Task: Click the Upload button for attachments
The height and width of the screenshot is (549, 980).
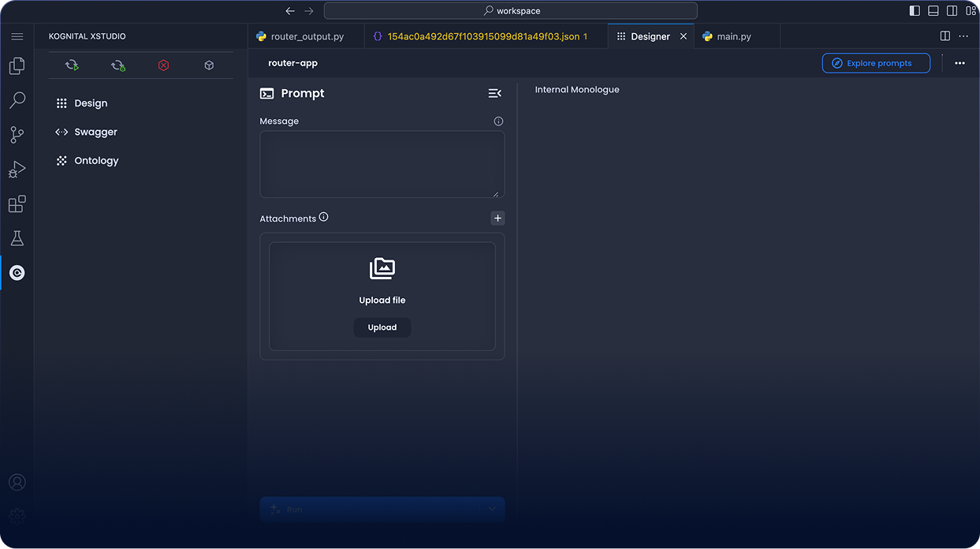Action: (x=382, y=327)
